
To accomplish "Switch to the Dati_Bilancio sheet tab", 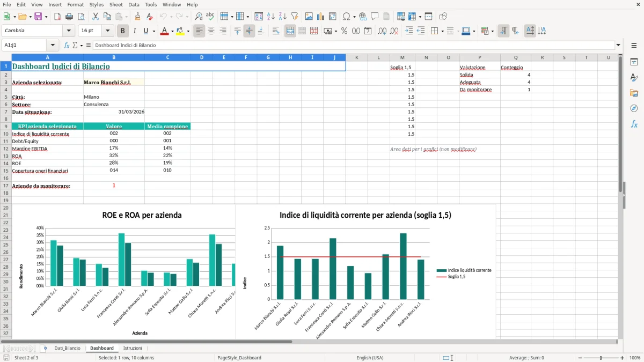I will click(67, 348).
